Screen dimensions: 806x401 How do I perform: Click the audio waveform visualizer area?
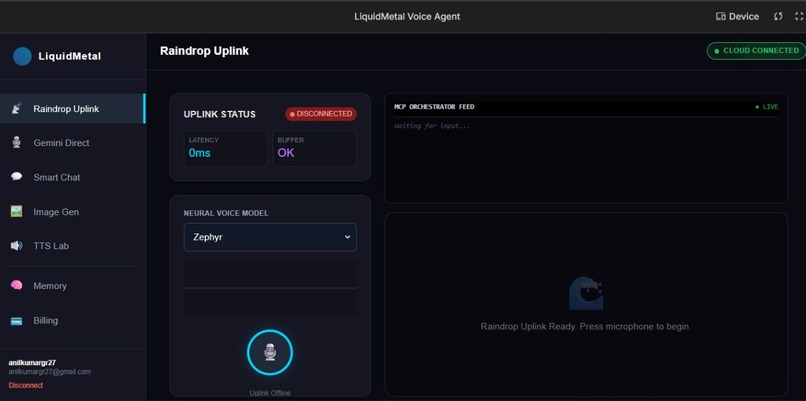(x=270, y=288)
